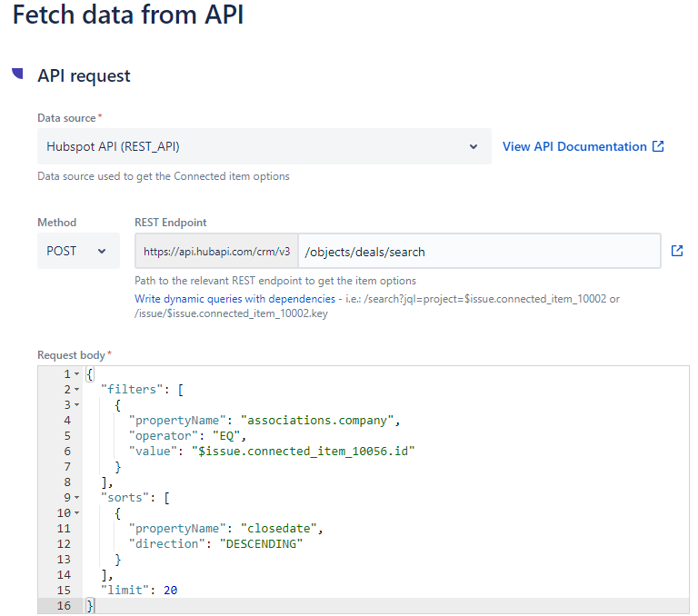Viewport: 698px width, 616px height.
Task: Click external-link icon after View API Documentation
Action: (x=658, y=146)
